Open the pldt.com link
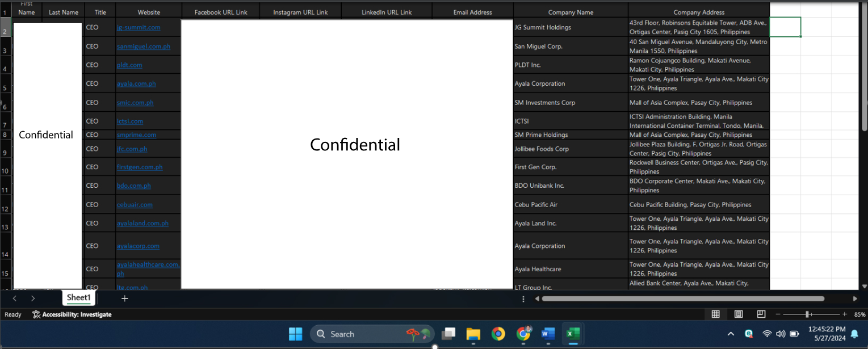 tap(129, 65)
